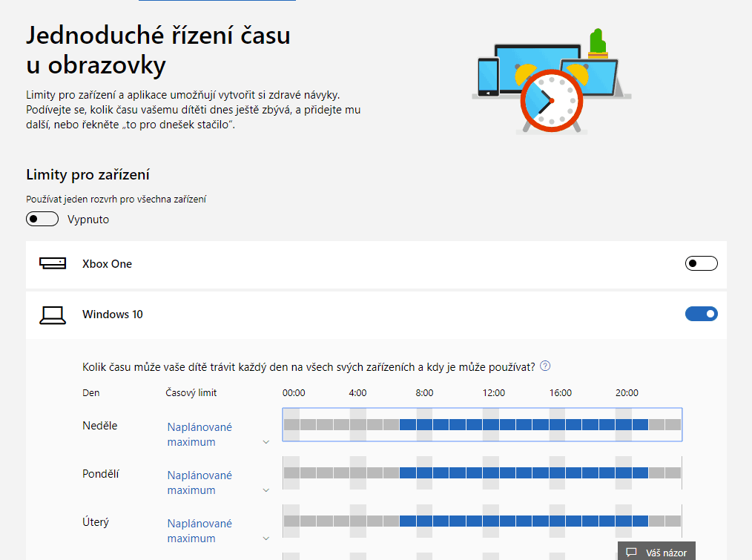Open Úterý time limit dropdown
This screenshot has height=560, width=752.
(x=265, y=538)
